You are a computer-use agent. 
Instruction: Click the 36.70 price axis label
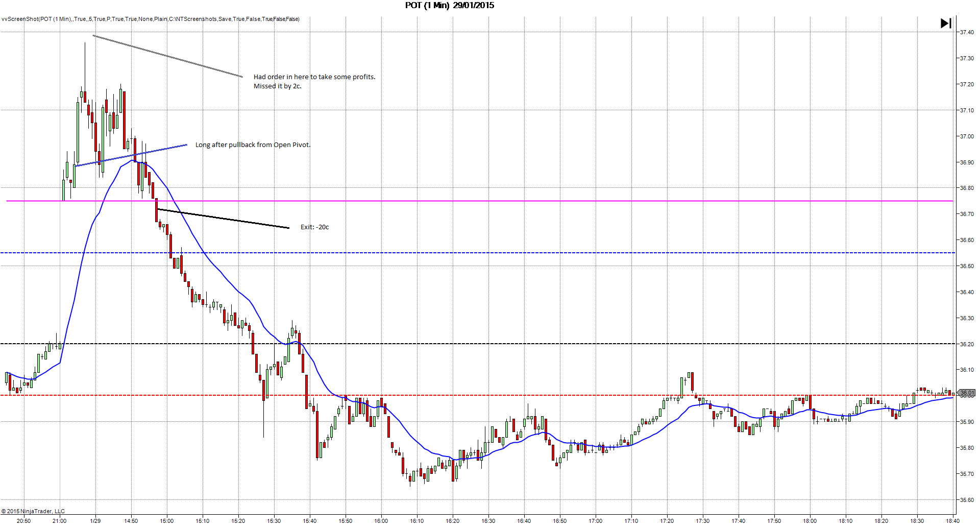(x=967, y=214)
